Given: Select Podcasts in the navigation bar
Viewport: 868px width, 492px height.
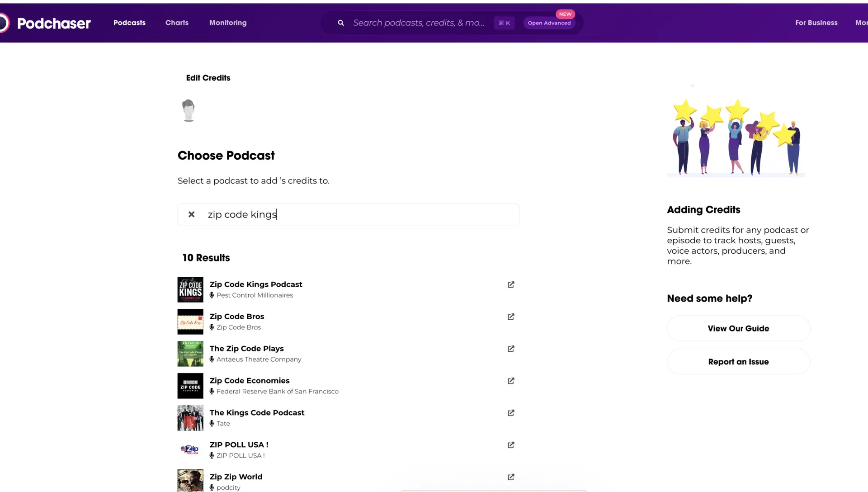Looking at the screenshot, I should 129,23.
